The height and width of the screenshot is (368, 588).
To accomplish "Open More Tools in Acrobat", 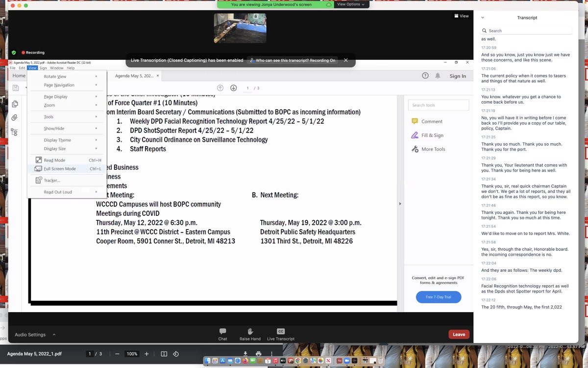I will coord(428,149).
